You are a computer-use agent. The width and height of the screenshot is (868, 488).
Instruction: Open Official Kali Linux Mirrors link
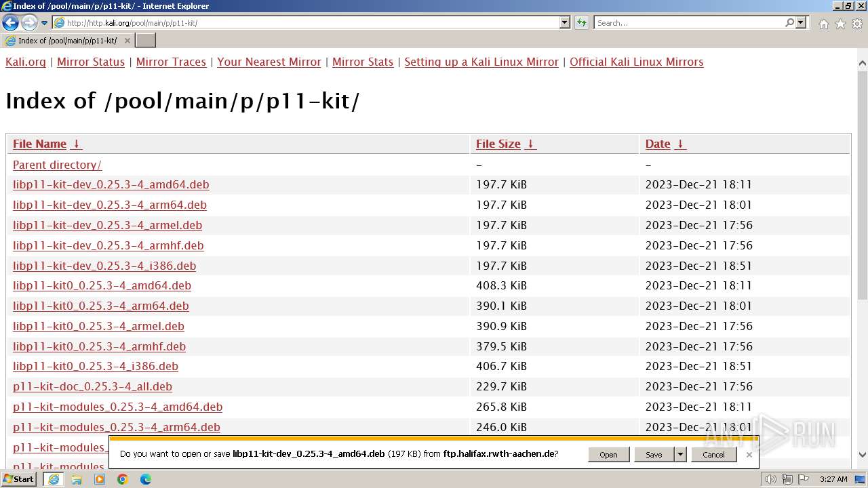637,62
